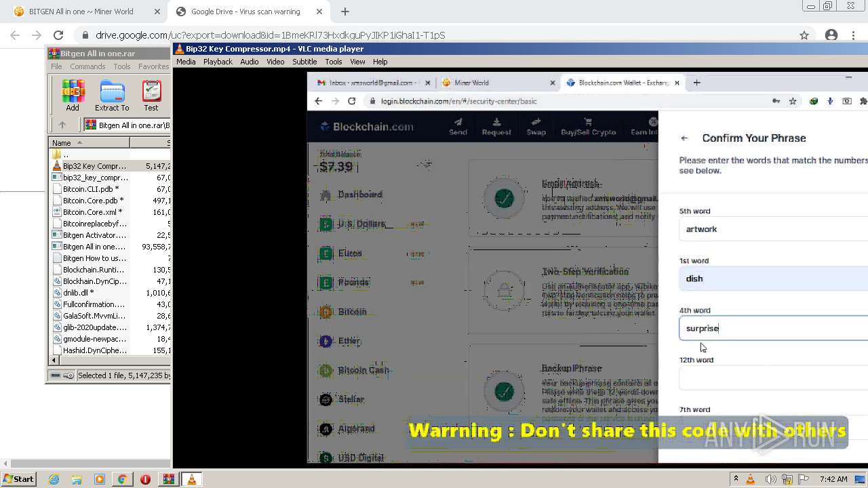Click WinRAR status bar drive icon
868x488 pixels.
point(56,375)
